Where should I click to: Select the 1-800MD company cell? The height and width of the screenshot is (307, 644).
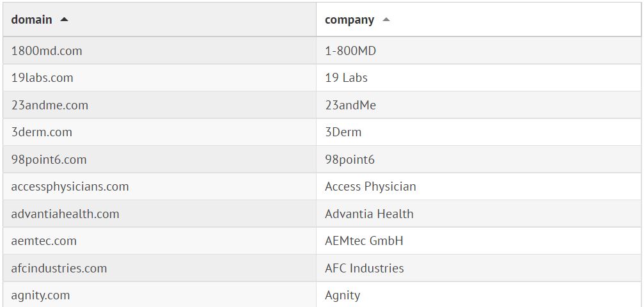pyautogui.click(x=350, y=51)
